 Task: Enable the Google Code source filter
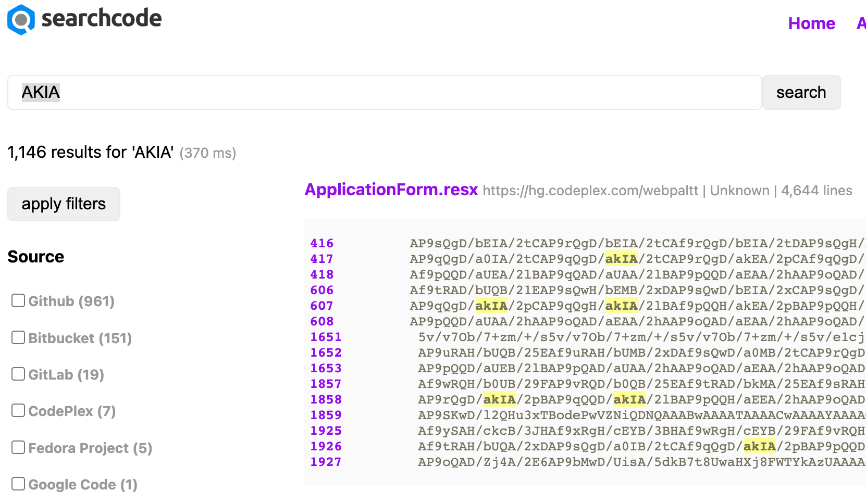(x=18, y=484)
